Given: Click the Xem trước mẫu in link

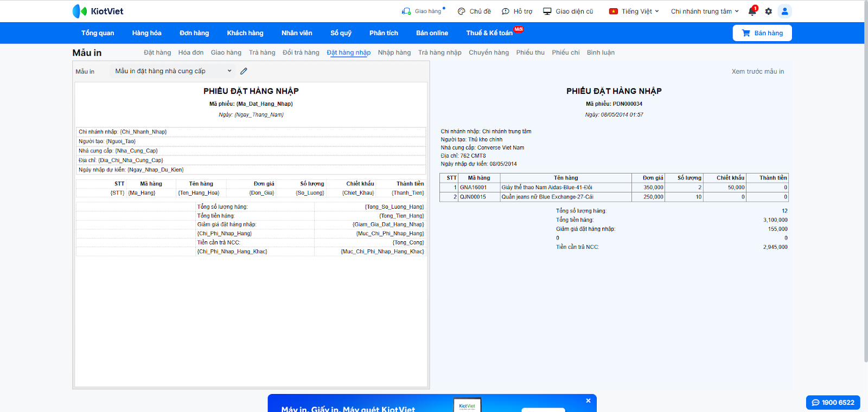Looking at the screenshot, I should [757, 72].
